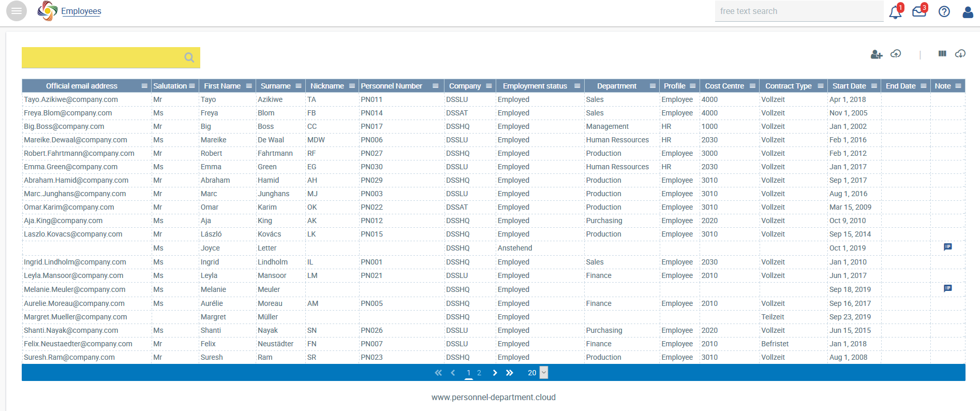
Task: Sort by Department header label
Action: click(617, 86)
